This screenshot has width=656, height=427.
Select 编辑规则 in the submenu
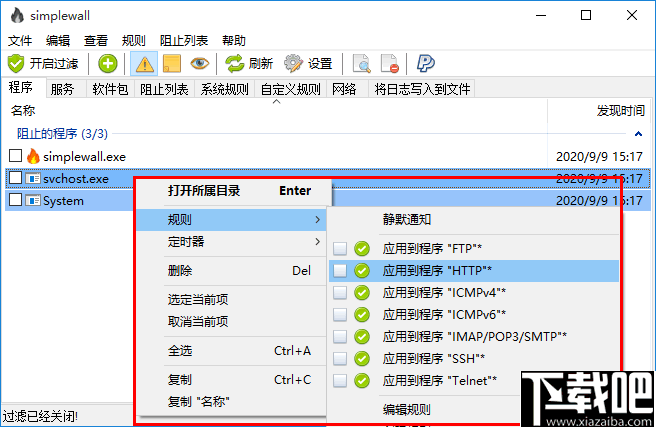[425, 409]
